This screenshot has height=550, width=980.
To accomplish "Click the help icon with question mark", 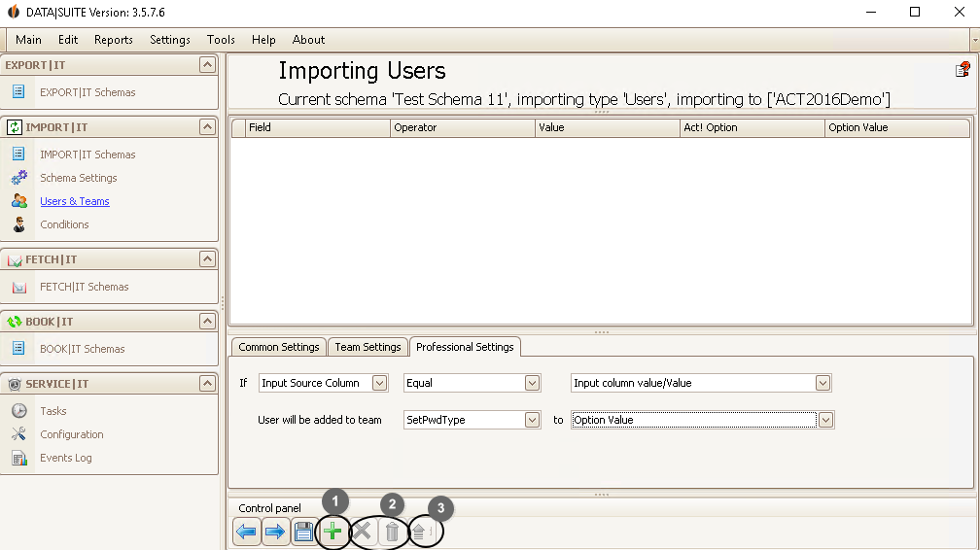I will 962,70.
